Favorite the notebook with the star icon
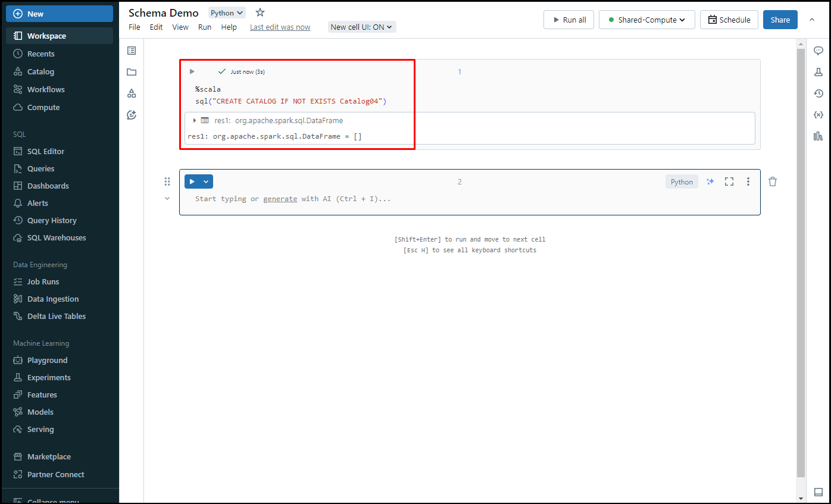The width and height of the screenshot is (831, 504). coord(260,12)
